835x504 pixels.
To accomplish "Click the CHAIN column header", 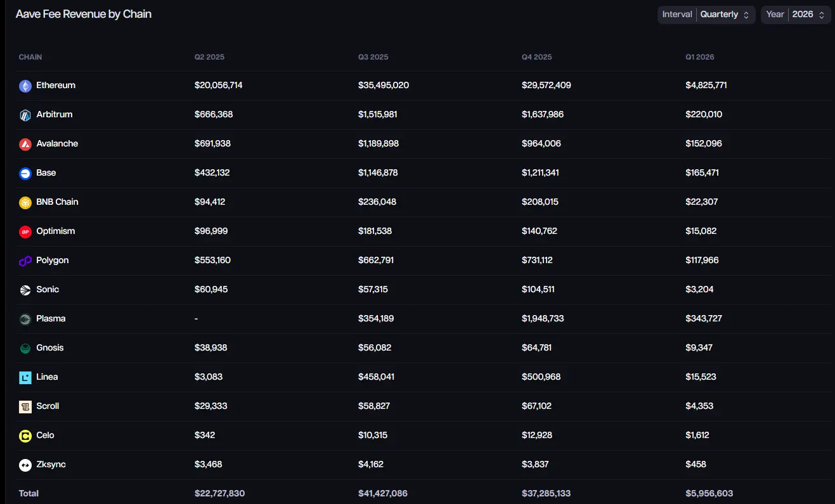I will click(x=30, y=57).
